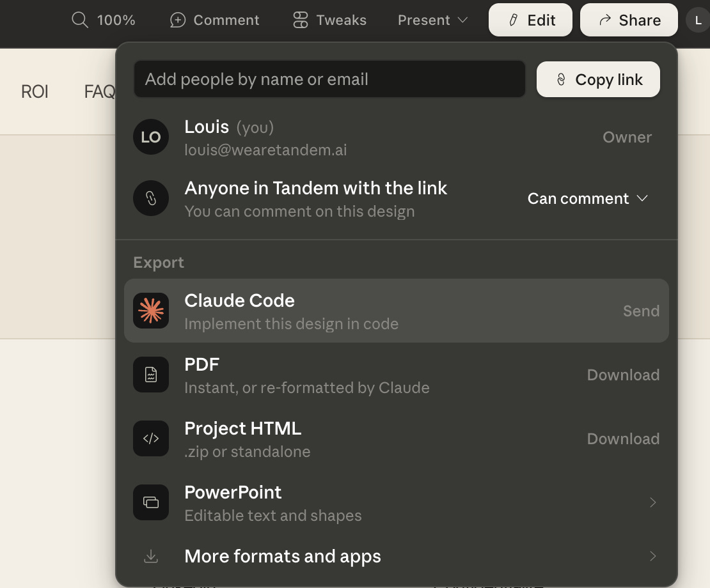Select the Project HTML export row
Image resolution: width=710 pixels, height=588 pixels.
click(x=396, y=438)
